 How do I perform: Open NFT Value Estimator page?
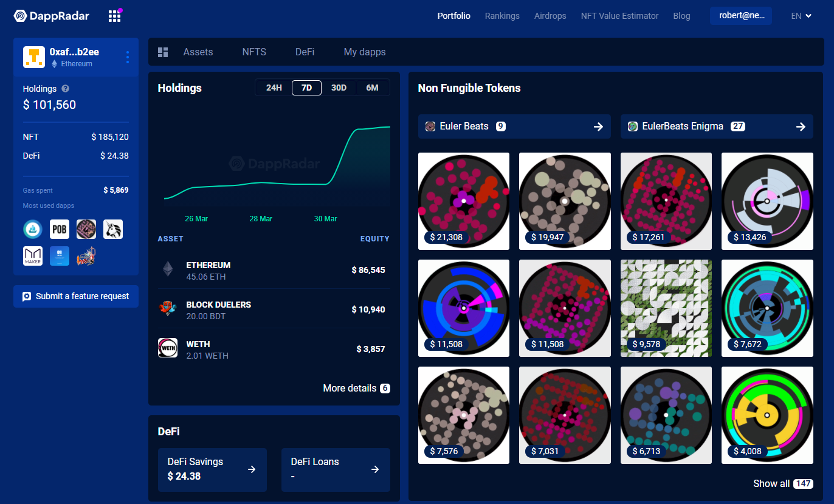(x=620, y=16)
